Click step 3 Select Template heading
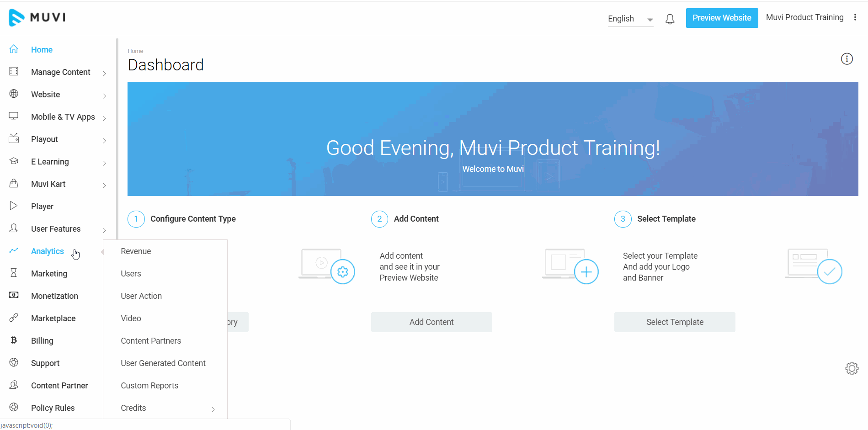868x430 pixels. pos(666,219)
